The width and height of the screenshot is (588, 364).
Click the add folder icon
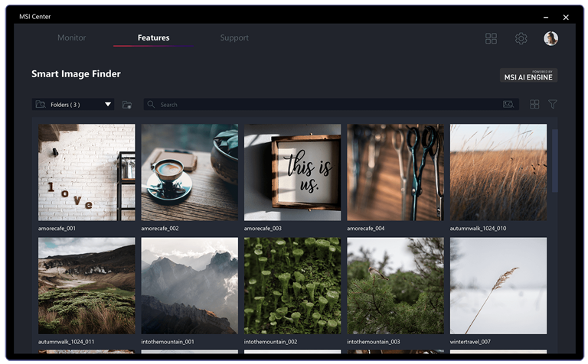[x=127, y=105]
